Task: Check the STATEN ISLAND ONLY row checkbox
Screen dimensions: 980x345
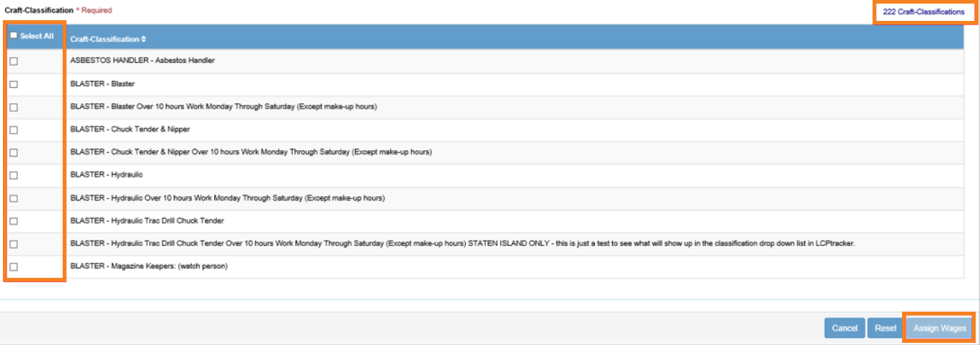Action: pyautogui.click(x=14, y=245)
